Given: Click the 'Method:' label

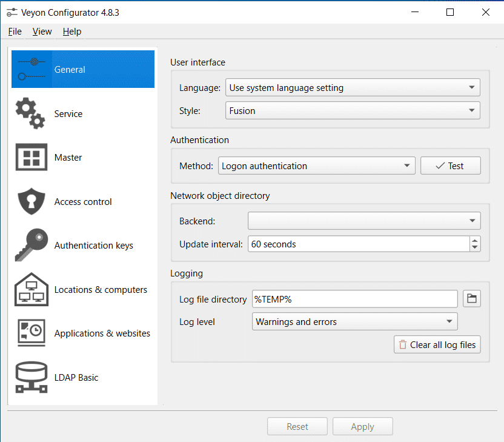Looking at the screenshot, I should pos(196,166).
